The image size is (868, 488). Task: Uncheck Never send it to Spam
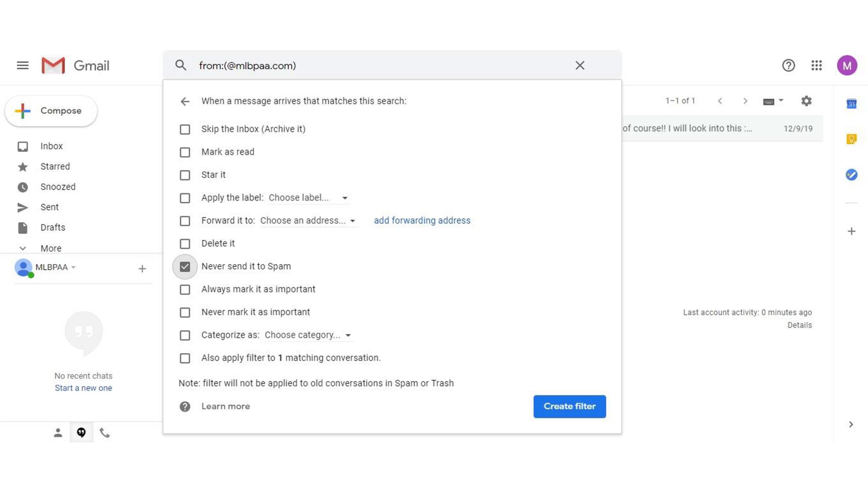[185, 267]
